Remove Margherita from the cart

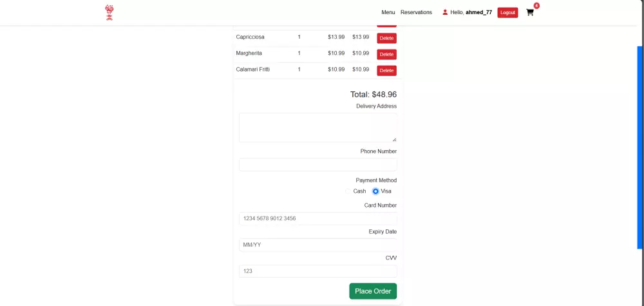pyautogui.click(x=386, y=54)
